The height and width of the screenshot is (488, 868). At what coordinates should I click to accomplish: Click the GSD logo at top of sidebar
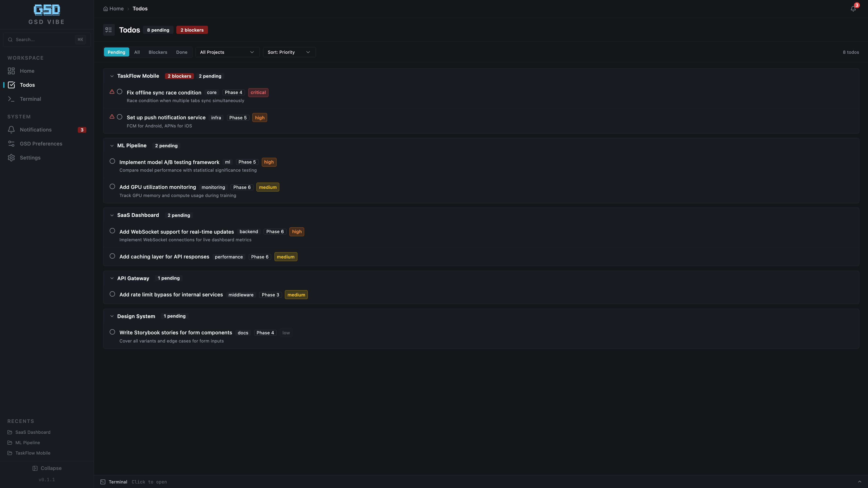coord(47,10)
